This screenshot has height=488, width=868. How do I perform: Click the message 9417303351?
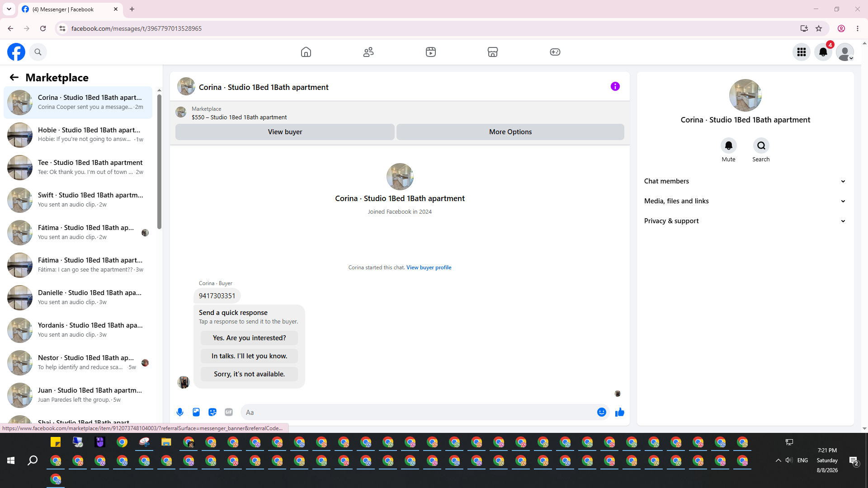pos(217,296)
